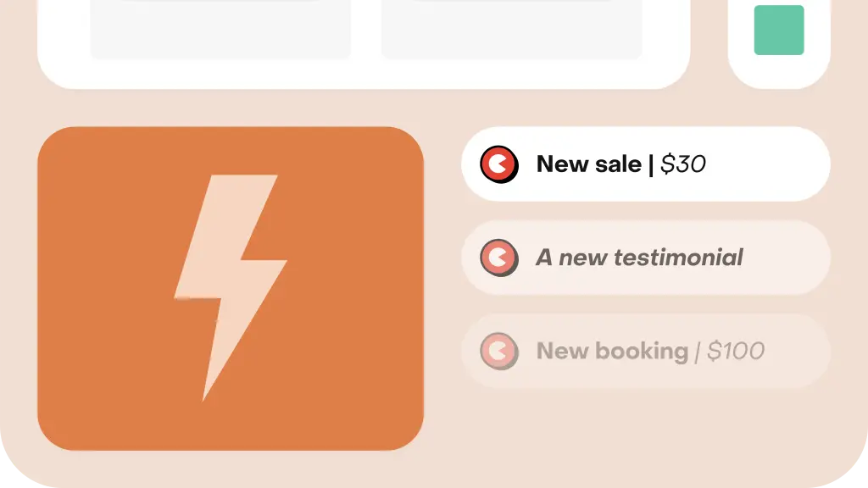Open the A new testimonial notification
The width and height of the screenshot is (868, 488).
pos(645,258)
